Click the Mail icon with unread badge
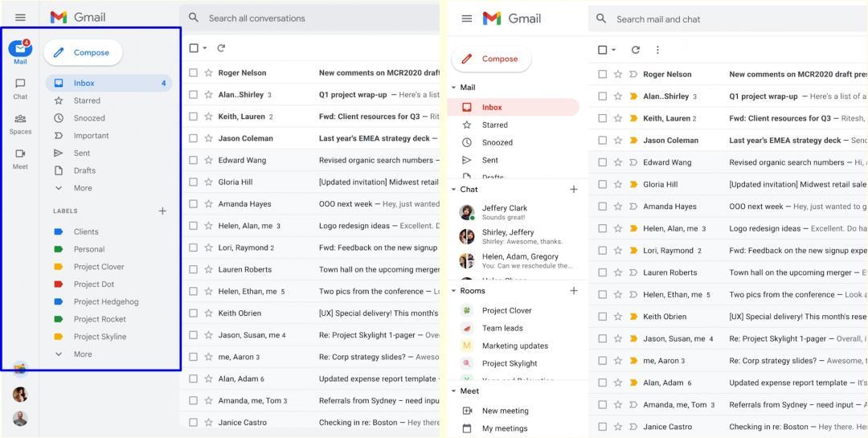The image size is (868, 438). (20, 49)
